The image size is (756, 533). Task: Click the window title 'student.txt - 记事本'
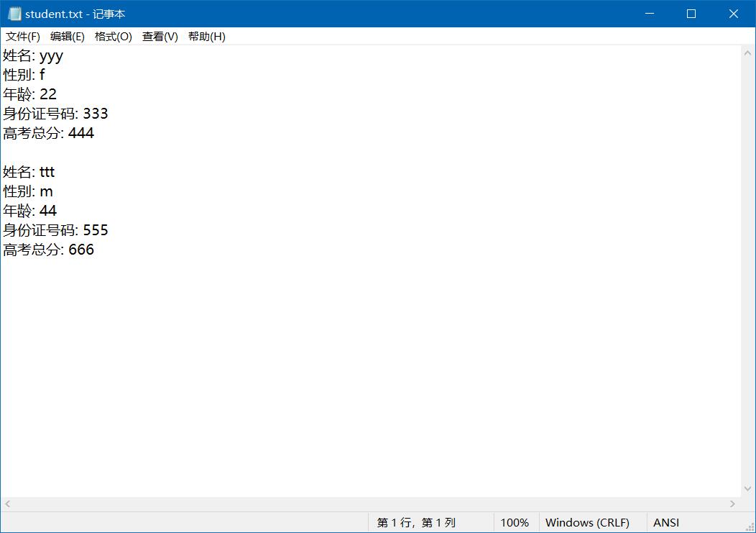(x=75, y=14)
